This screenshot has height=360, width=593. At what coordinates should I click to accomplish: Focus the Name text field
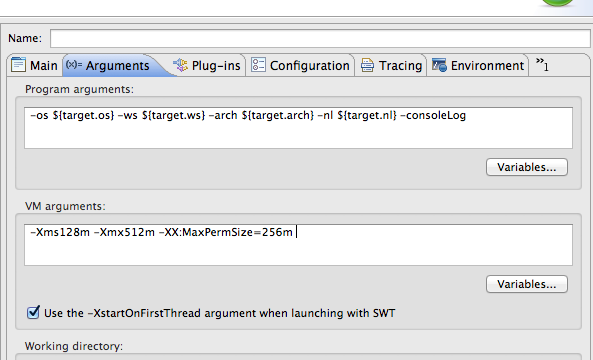pyautogui.click(x=320, y=39)
